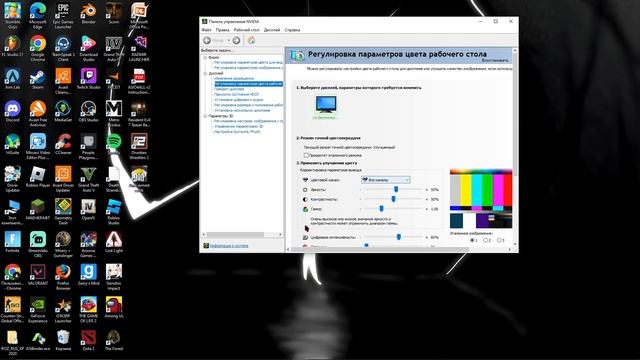640x360 pixels.
Task: Open the Blender desktop shortcut
Action: [x=88, y=13]
